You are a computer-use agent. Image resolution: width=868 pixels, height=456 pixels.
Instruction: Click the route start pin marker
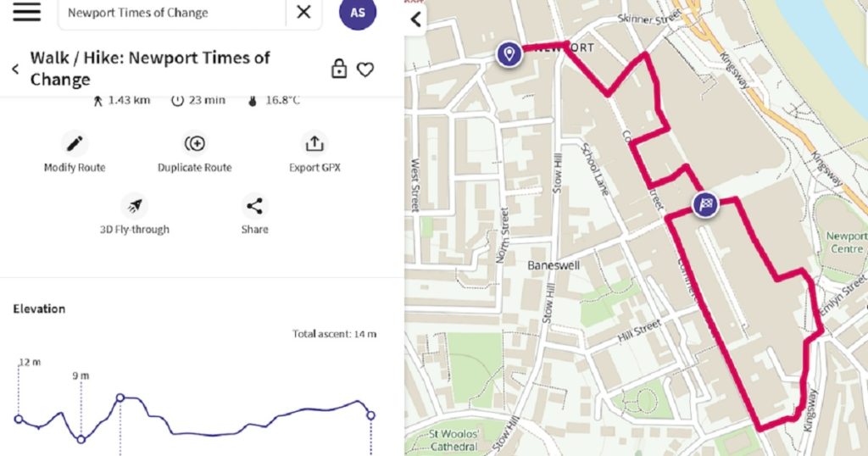click(x=509, y=54)
